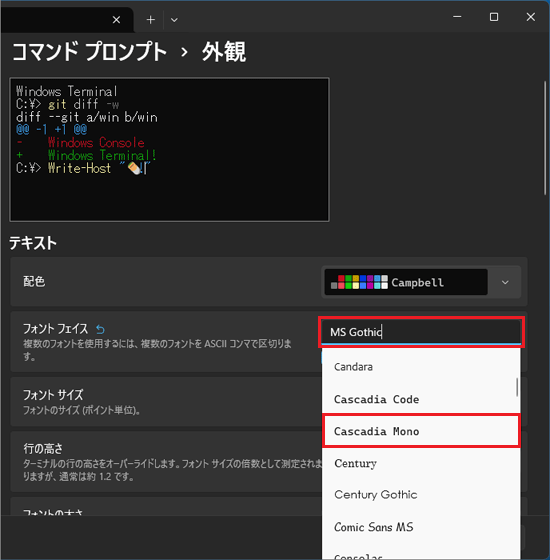
Task: Click the settings page vertical scrollbar
Action: point(545,138)
